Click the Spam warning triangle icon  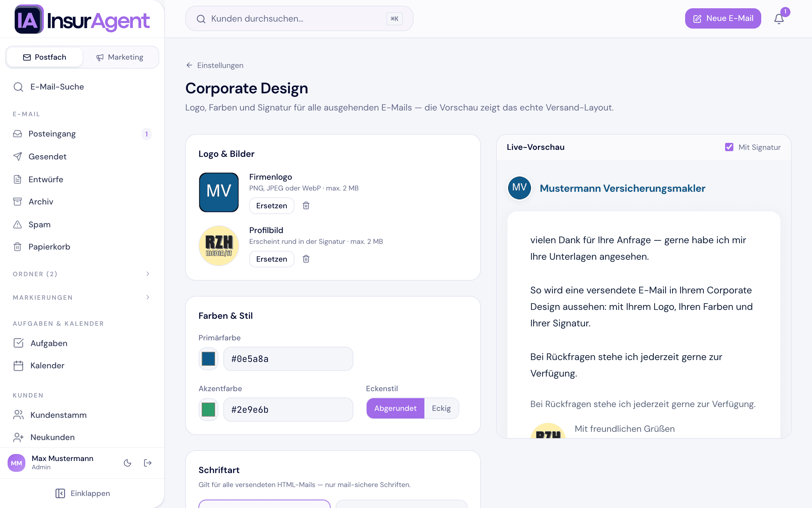pyautogui.click(x=17, y=224)
